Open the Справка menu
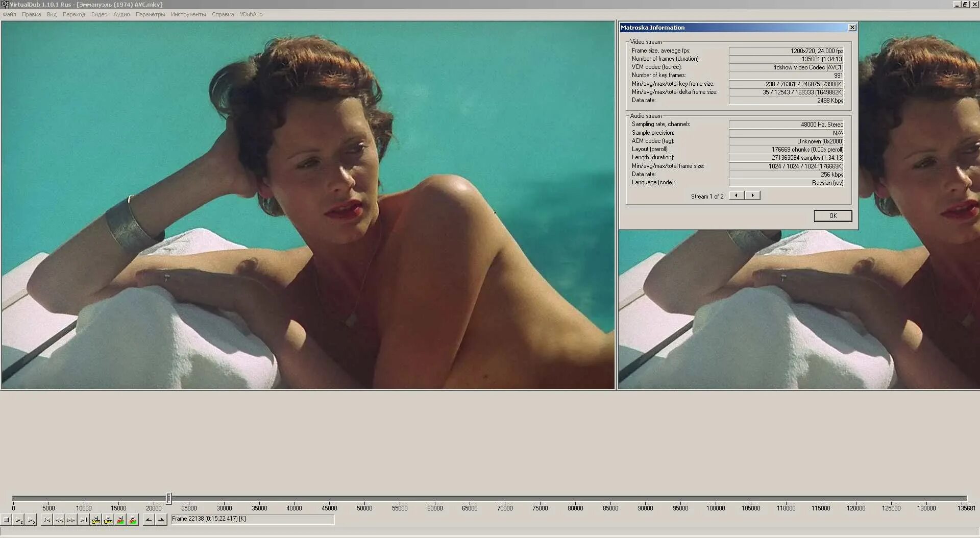The height and width of the screenshot is (538, 980). 223,14
